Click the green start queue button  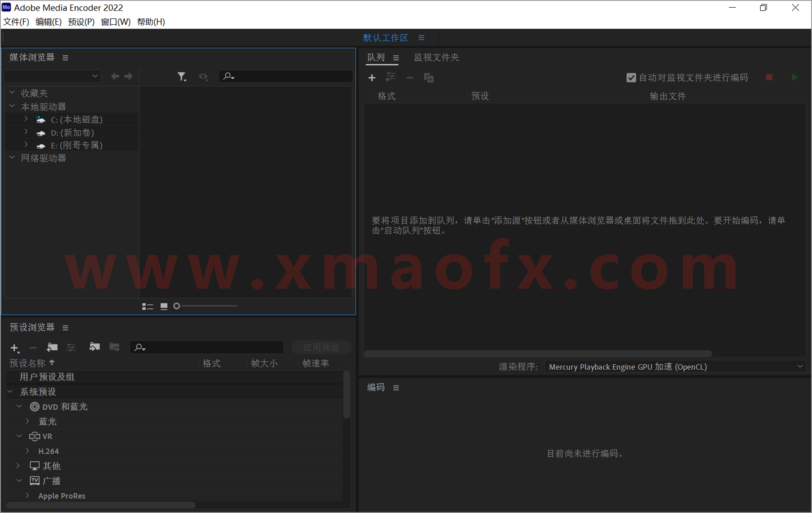point(795,77)
